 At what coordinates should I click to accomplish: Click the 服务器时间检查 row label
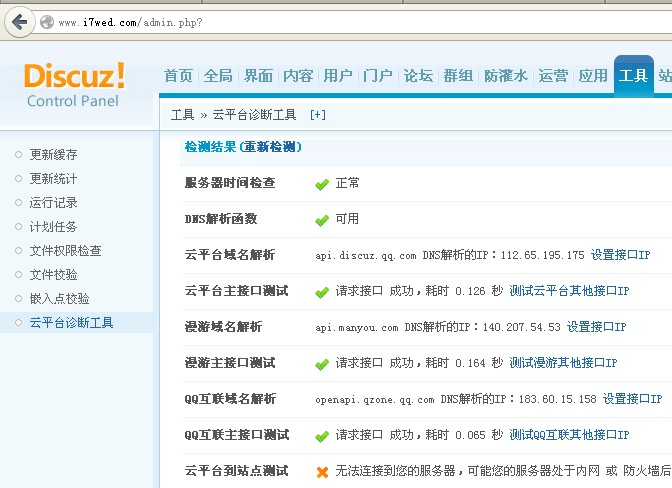point(230,183)
